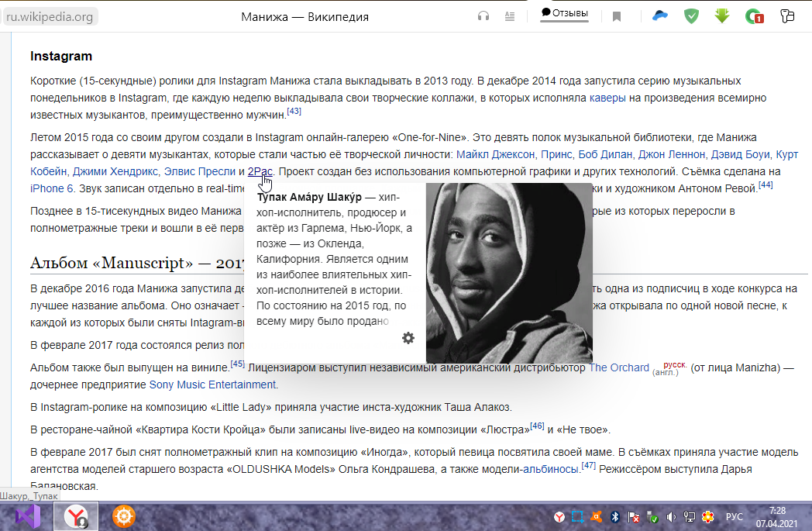Click the screenshot tool tray icon
Viewport: 812px width, 531px height.
pyautogui.click(x=577, y=517)
